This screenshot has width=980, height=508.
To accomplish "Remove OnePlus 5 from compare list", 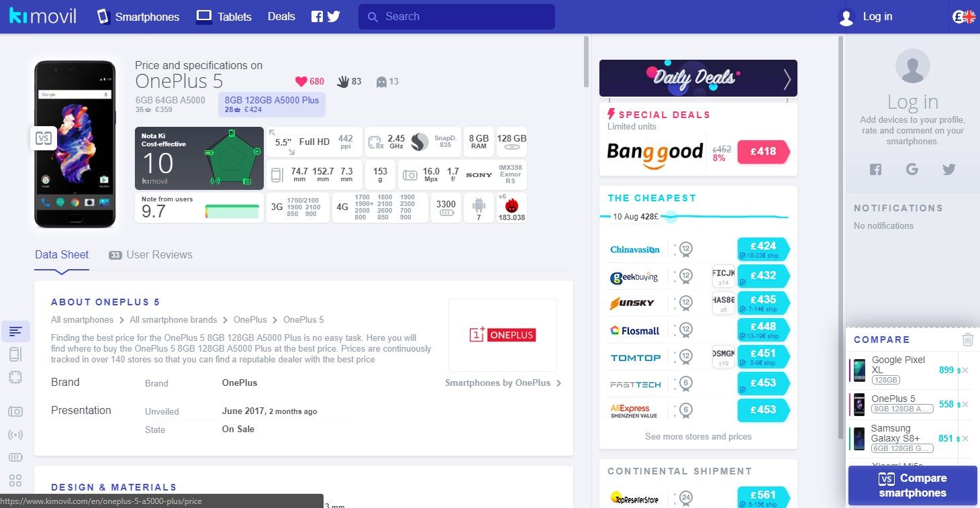I will click(x=965, y=404).
